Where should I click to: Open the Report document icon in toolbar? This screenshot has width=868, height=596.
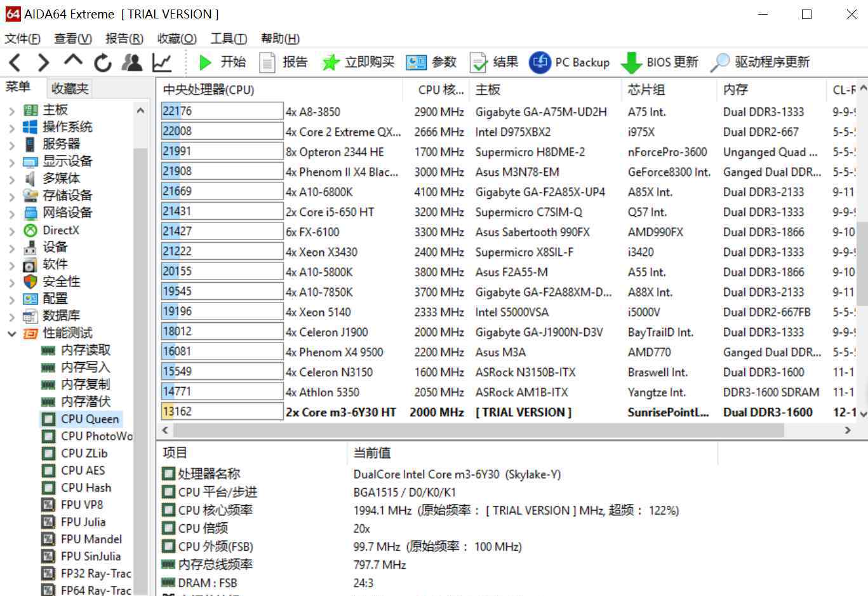[267, 62]
